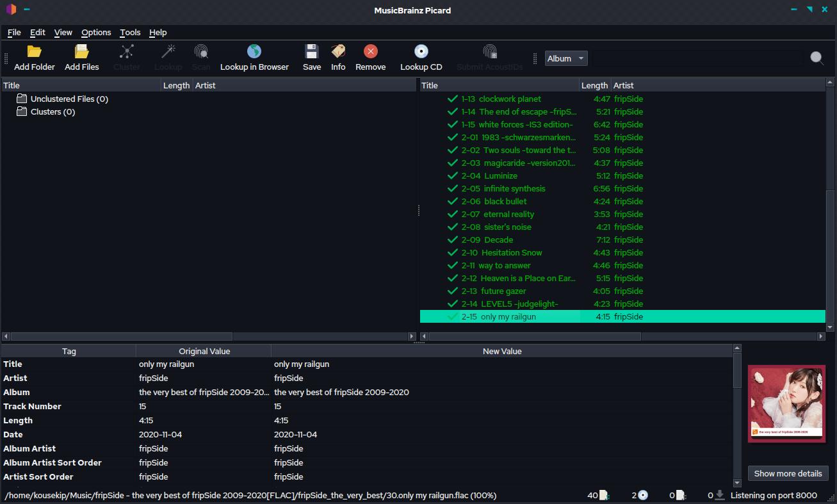The width and height of the screenshot is (837, 504).
Task: Click the Lookup CD disc icon
Action: (x=421, y=52)
